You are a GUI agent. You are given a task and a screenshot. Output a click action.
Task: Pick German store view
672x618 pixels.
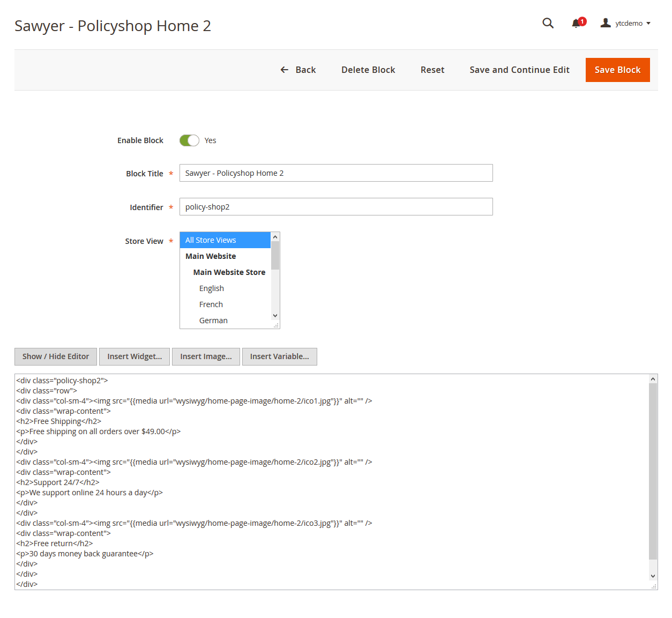point(213,321)
